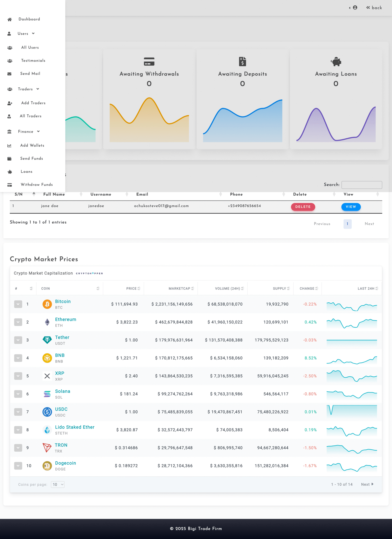Toggle the Dogecoin row expand arrow

(18, 466)
